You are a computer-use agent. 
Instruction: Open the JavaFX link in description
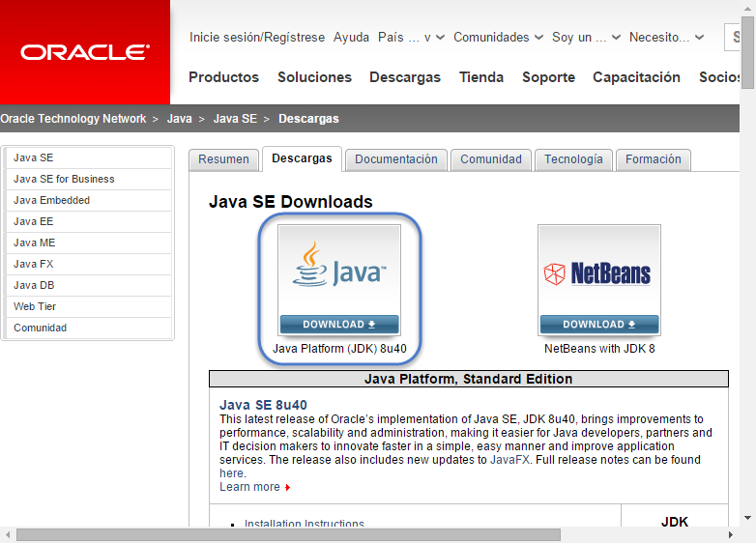[509, 460]
